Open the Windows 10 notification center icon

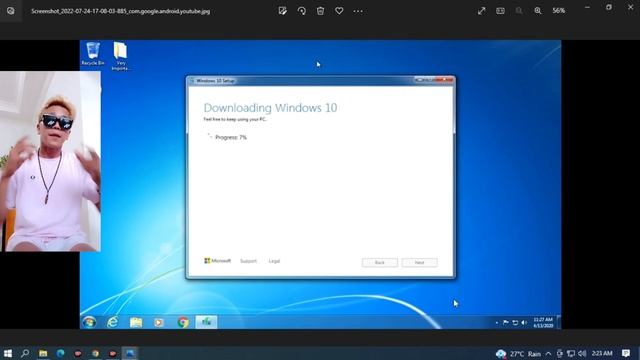(x=626, y=353)
